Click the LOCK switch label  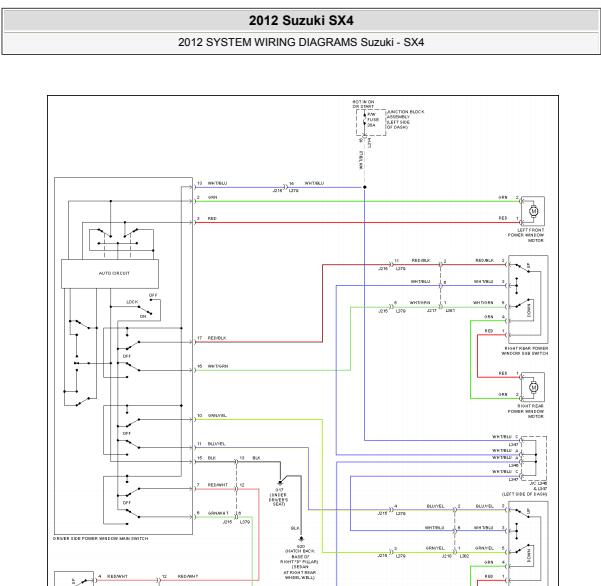pyautogui.click(x=132, y=302)
